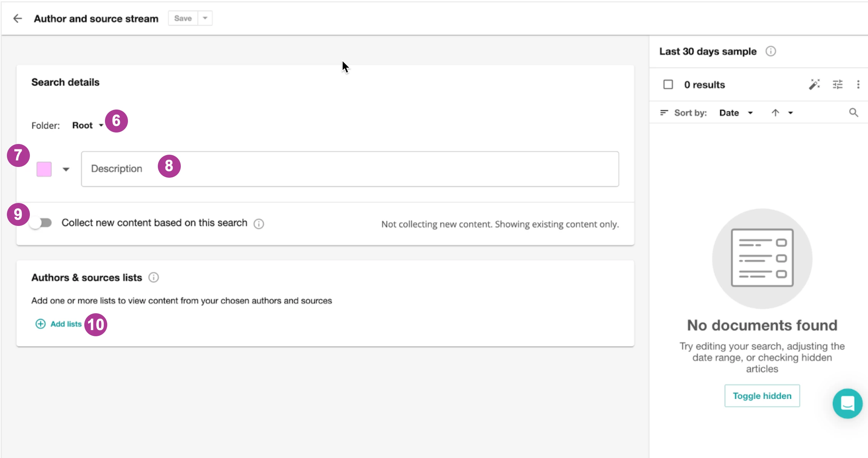Click the pink color swatch
This screenshot has height=458, width=868.
[x=44, y=169]
